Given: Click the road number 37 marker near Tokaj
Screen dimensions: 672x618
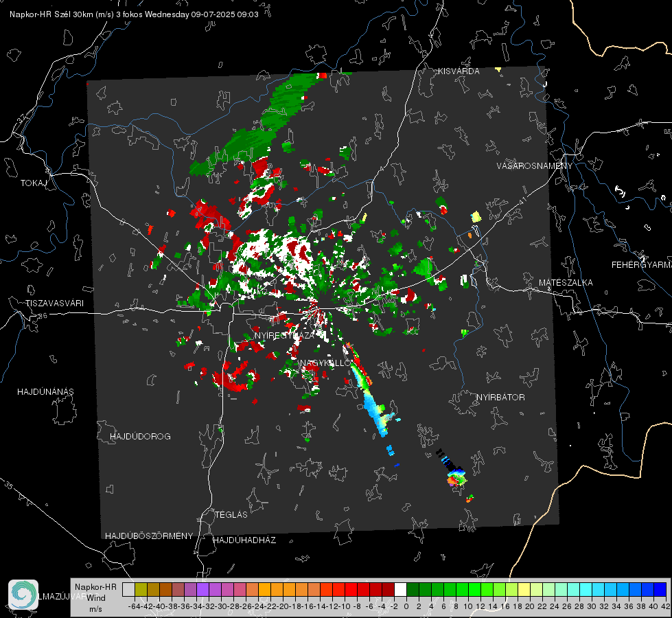Looking at the screenshot, I should [x=21, y=117].
